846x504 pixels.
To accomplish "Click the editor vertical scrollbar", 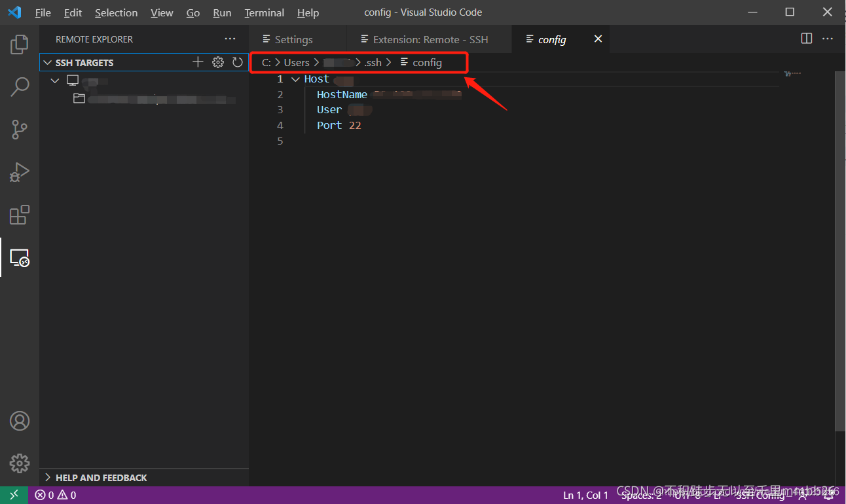I will pyautogui.click(x=841, y=251).
